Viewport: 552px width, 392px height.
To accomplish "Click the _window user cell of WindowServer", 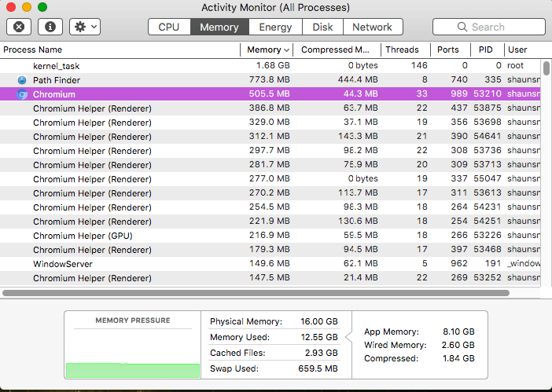I will point(524,263).
